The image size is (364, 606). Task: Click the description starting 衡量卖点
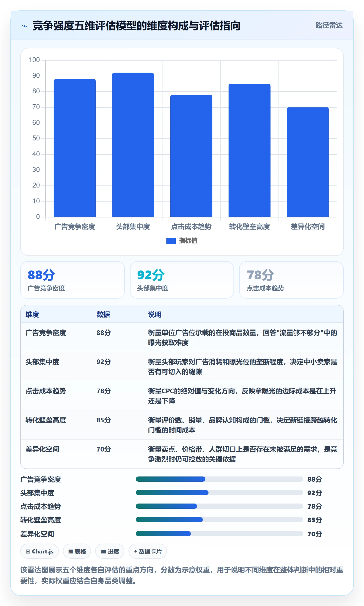[243, 454]
